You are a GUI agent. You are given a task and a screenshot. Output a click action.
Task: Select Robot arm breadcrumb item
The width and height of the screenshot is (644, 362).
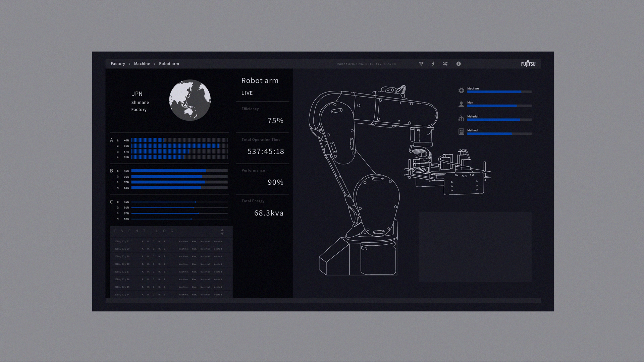pos(169,64)
